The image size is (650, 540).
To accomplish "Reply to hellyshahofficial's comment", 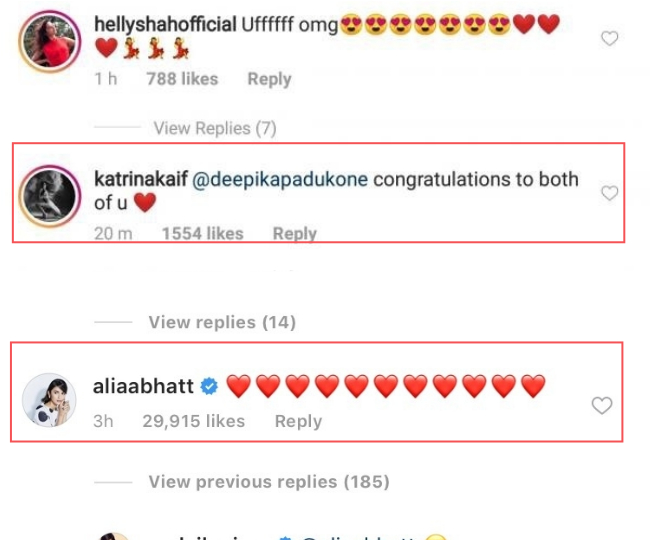I will coord(269,79).
